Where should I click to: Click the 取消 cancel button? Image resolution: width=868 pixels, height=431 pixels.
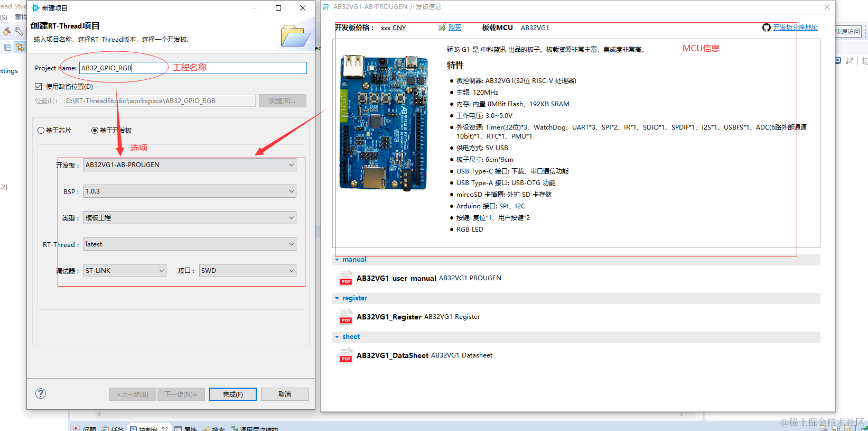pyautogui.click(x=285, y=395)
